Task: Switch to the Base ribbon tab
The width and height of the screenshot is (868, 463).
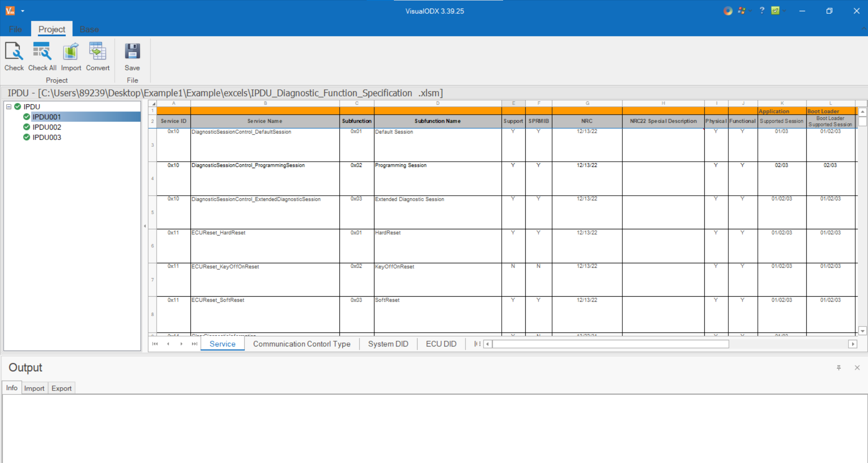Action: 89,29
